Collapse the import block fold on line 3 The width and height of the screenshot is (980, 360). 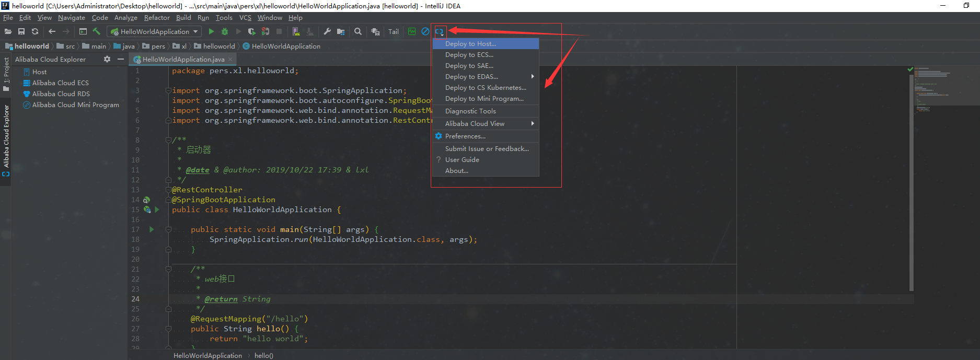[x=168, y=90]
